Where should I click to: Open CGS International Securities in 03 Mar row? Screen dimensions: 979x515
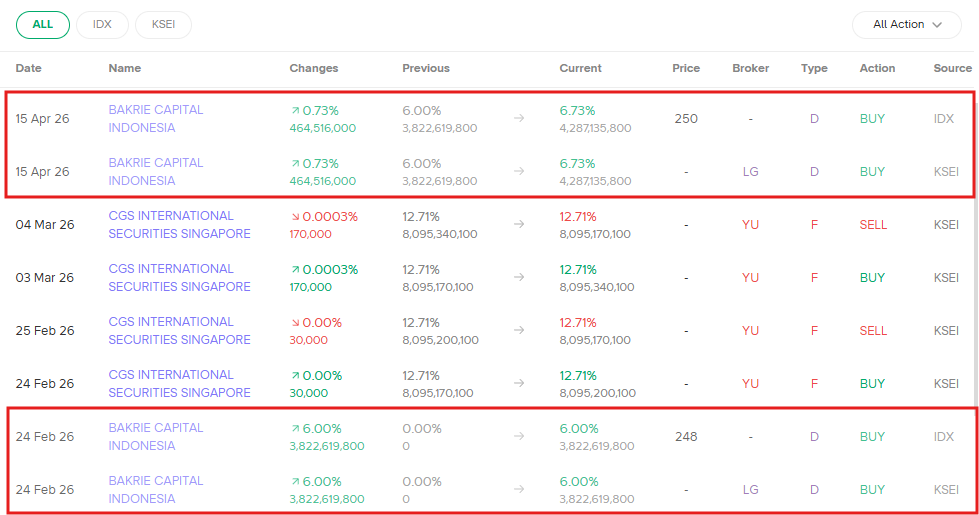point(179,278)
